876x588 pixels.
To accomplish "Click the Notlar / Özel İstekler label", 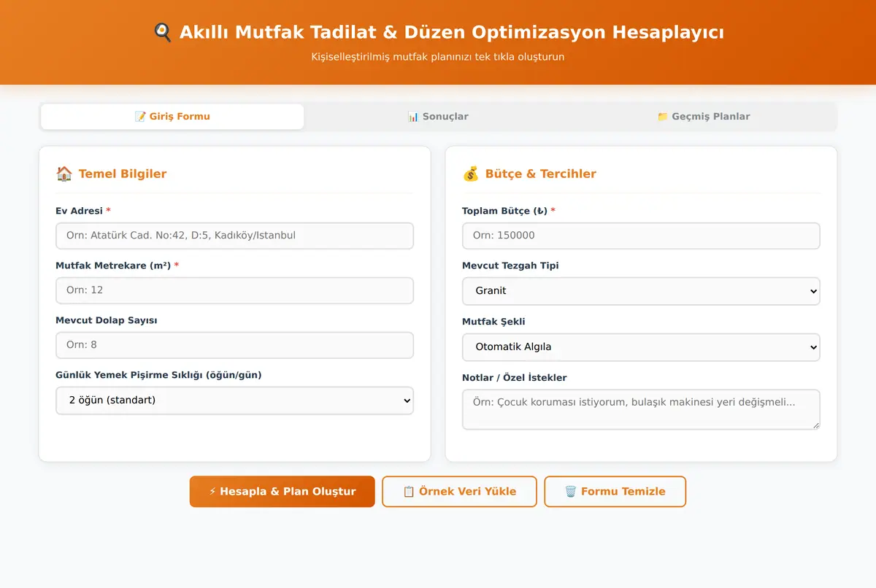I will click(x=515, y=378).
